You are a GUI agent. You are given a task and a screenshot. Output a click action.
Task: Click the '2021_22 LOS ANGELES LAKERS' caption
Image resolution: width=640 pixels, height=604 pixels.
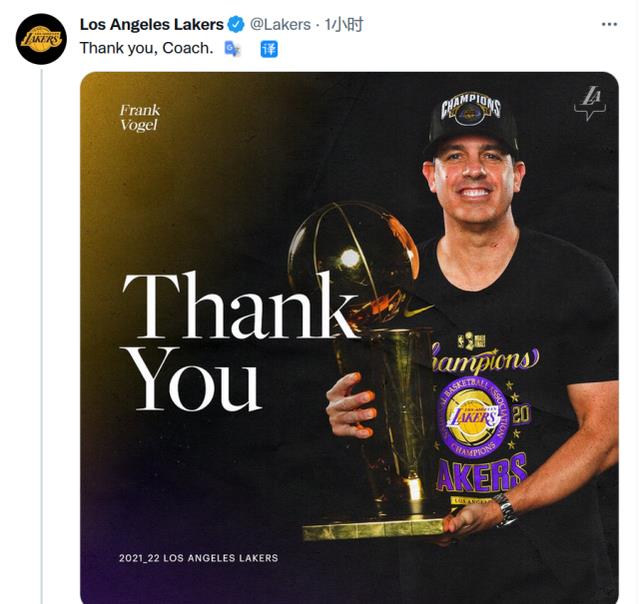(x=198, y=558)
